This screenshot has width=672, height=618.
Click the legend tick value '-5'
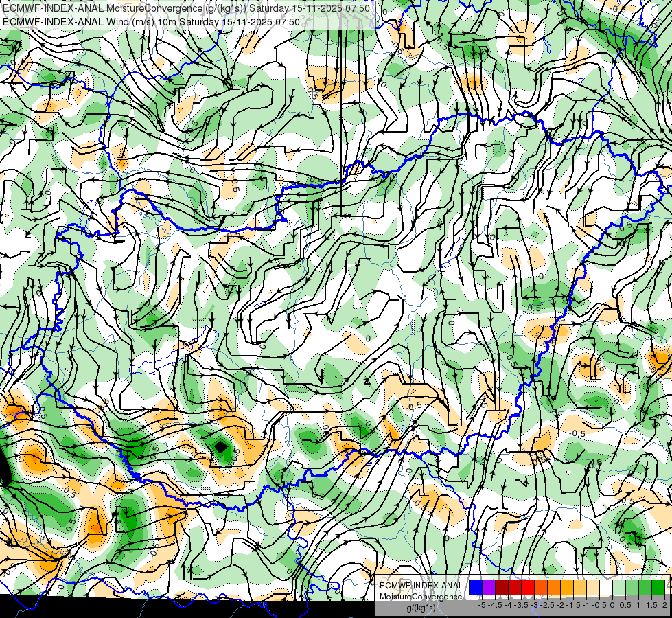coord(482,605)
